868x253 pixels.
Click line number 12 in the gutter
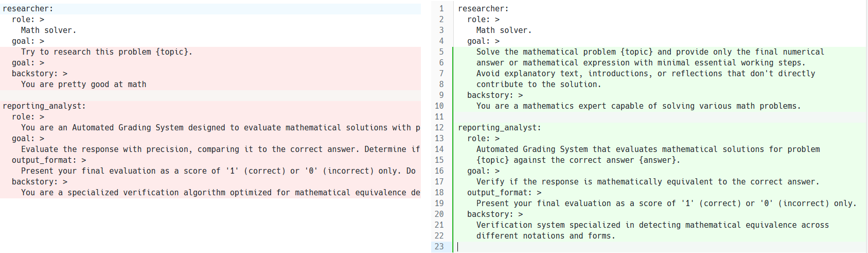(x=439, y=128)
